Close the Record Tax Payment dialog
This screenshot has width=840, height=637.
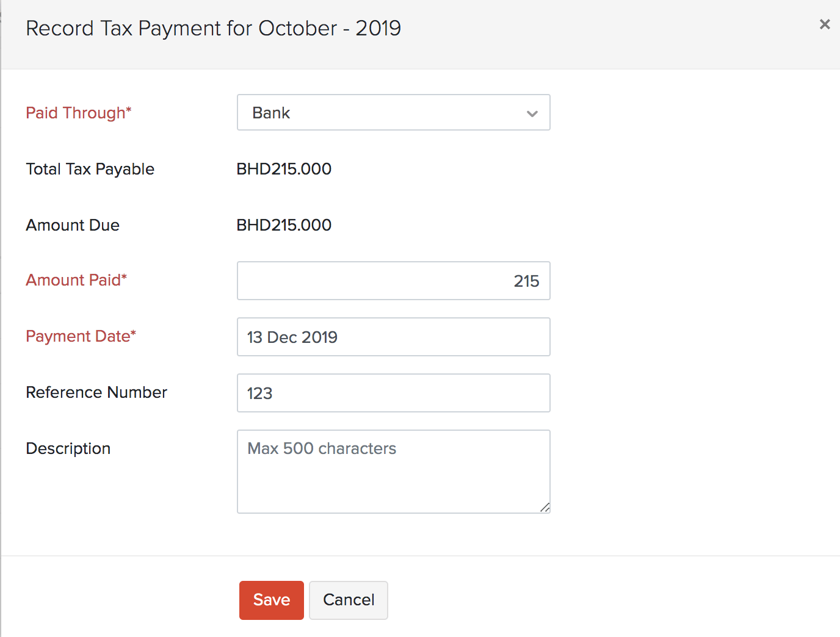coord(825,24)
